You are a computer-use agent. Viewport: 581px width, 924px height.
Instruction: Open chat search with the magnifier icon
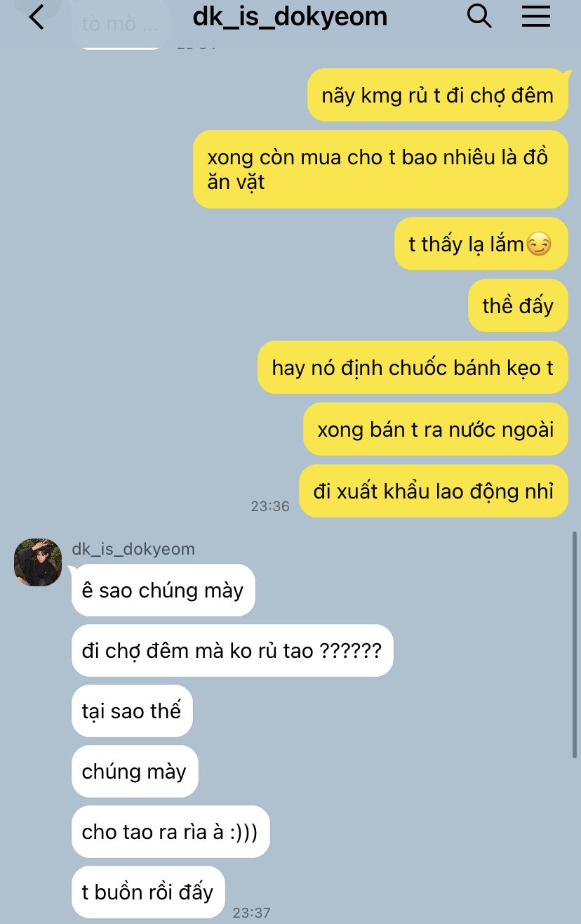[479, 15]
